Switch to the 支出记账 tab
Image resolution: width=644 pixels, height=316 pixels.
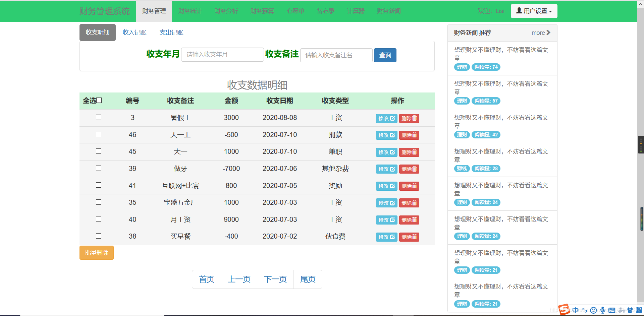click(171, 32)
